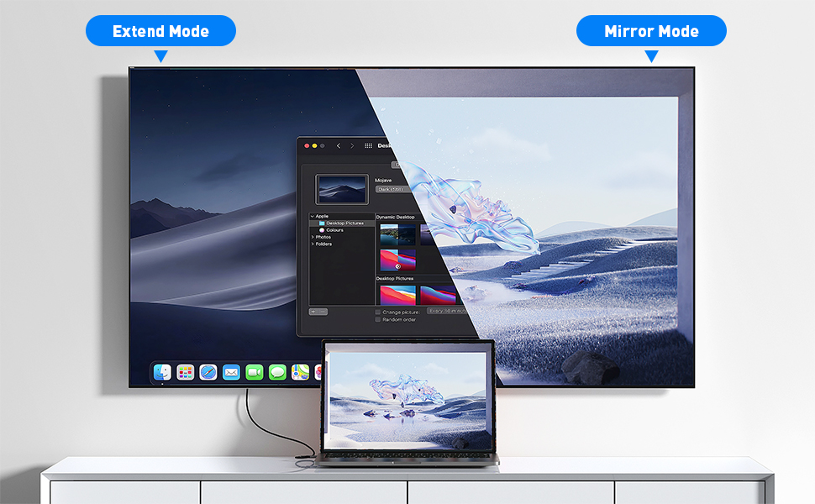Screen dimensions: 815x504
Task: Click the Mojave wallpaper preview image
Action: [342, 189]
